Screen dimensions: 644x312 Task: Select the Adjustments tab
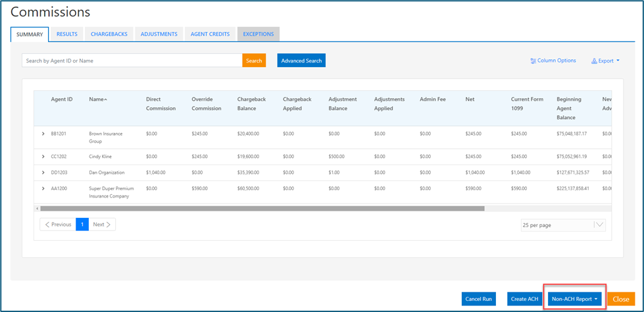click(159, 34)
